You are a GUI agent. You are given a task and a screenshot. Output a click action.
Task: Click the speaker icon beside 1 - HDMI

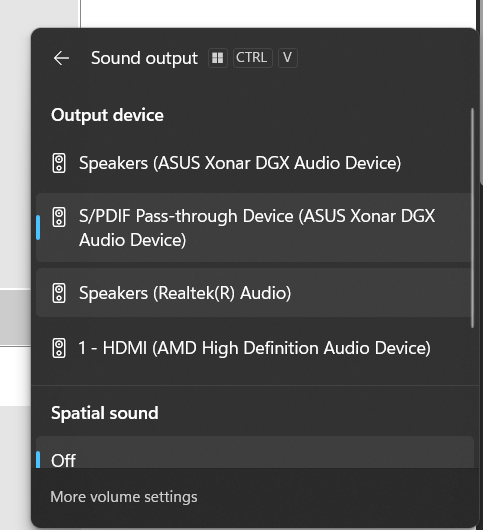click(59, 348)
